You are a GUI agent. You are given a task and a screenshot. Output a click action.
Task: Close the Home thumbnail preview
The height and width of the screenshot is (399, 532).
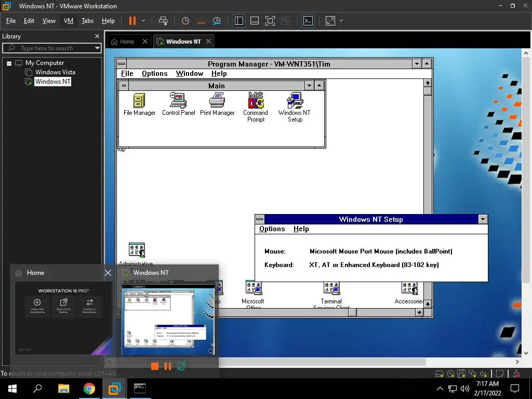[x=108, y=273]
